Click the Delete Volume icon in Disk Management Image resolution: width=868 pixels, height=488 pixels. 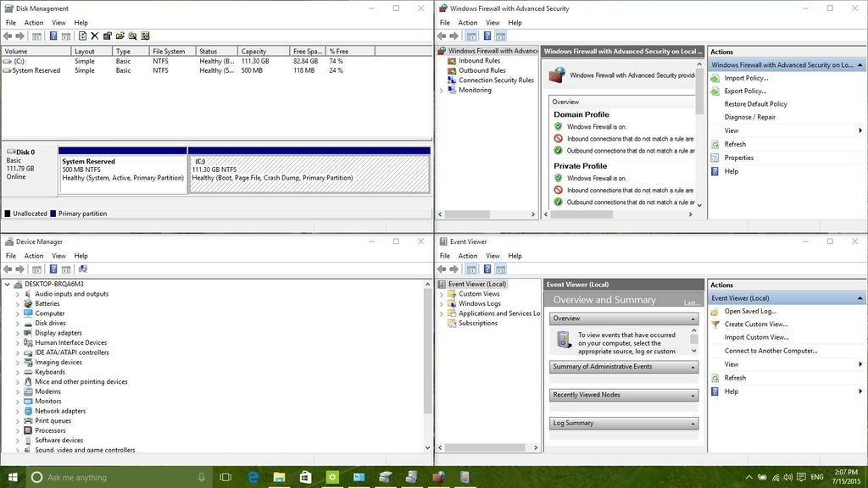95,36
